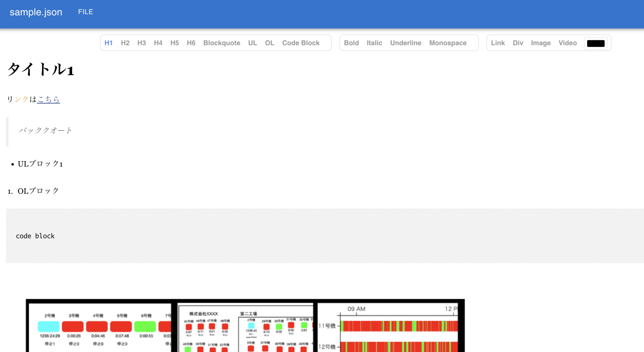Apply Underline formatting

click(x=406, y=43)
